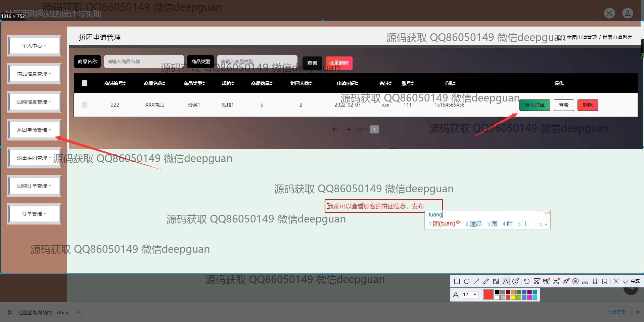Pick the white color swatch
644x322 pixels.
pos(497,297)
